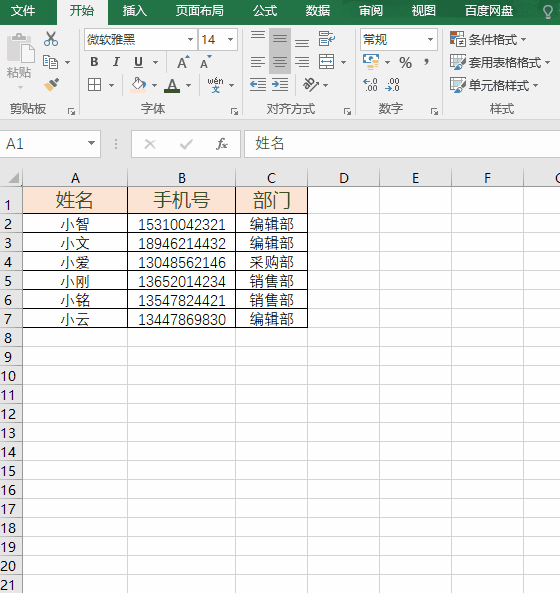The height and width of the screenshot is (593, 560).
Task: Click the Increase Decimal icon
Action: pyautogui.click(x=370, y=85)
